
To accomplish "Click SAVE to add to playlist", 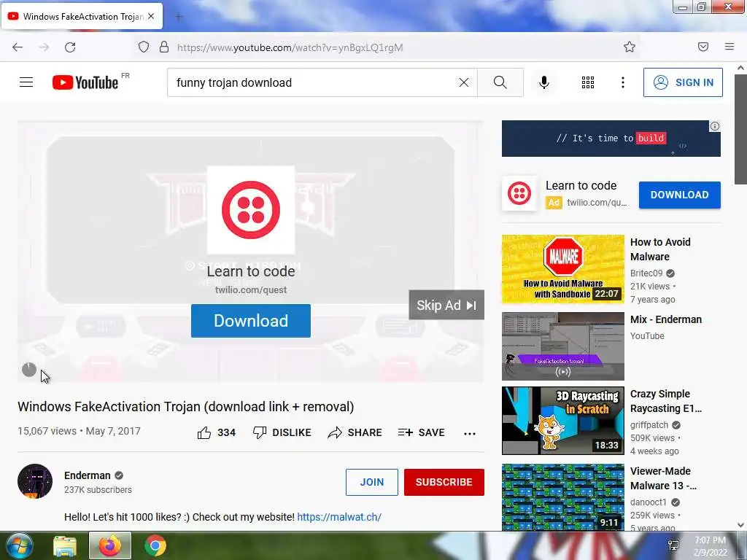I will (421, 432).
